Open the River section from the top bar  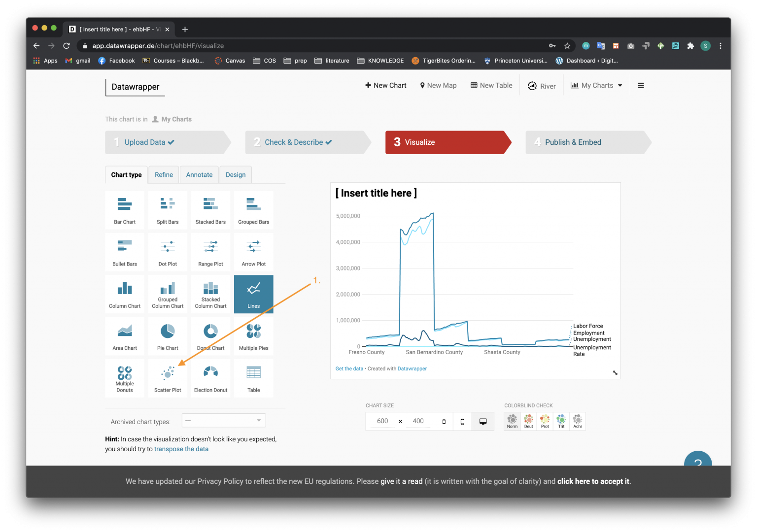pos(541,85)
